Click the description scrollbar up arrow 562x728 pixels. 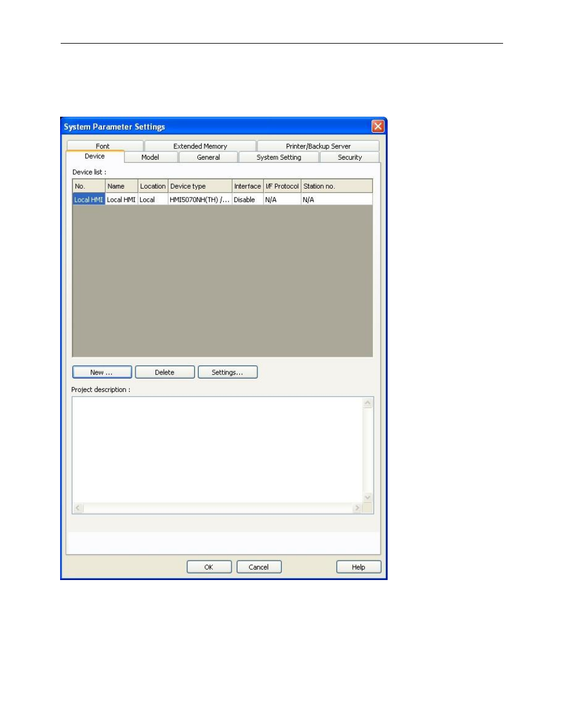368,403
